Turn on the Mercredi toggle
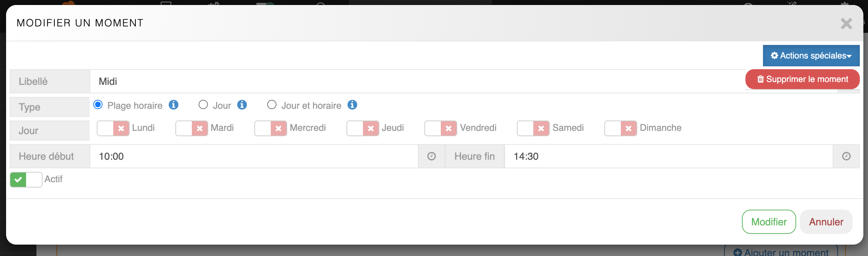Image resolution: width=868 pixels, height=256 pixels. click(271, 128)
